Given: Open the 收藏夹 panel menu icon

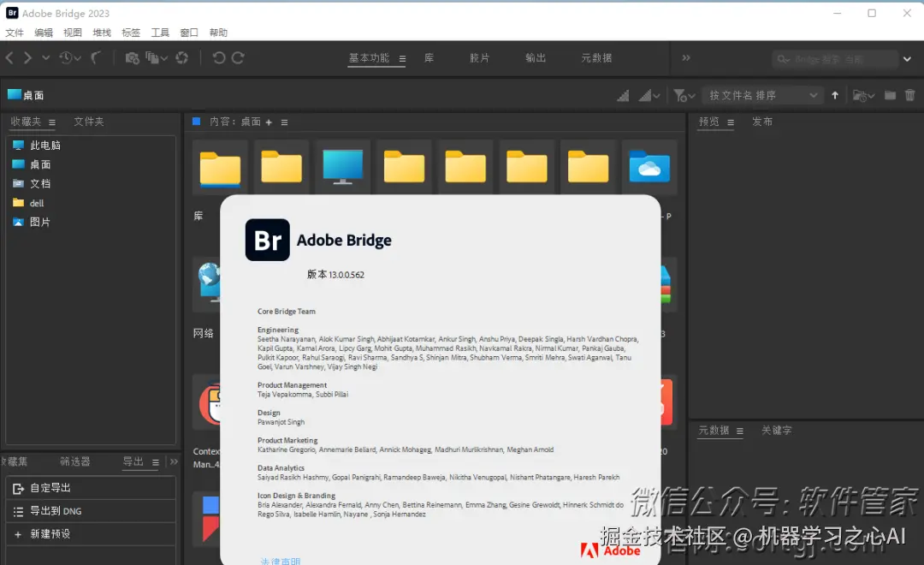Looking at the screenshot, I should tap(52, 122).
